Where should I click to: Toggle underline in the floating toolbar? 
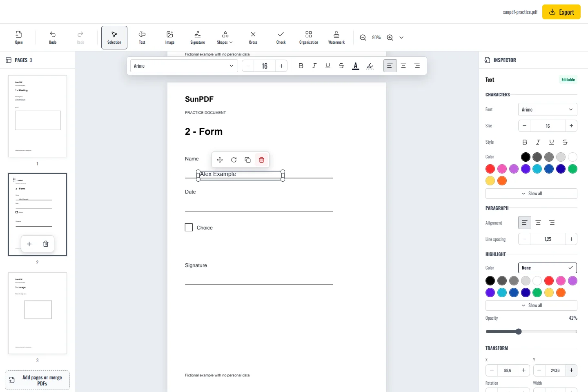pos(328,66)
